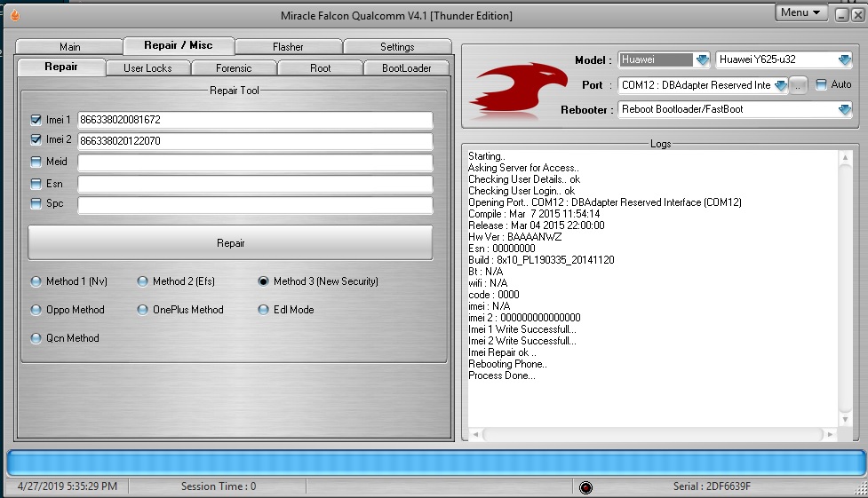The width and height of the screenshot is (868, 498).
Task: Select Qcn Method radio button
Action: [x=36, y=338]
